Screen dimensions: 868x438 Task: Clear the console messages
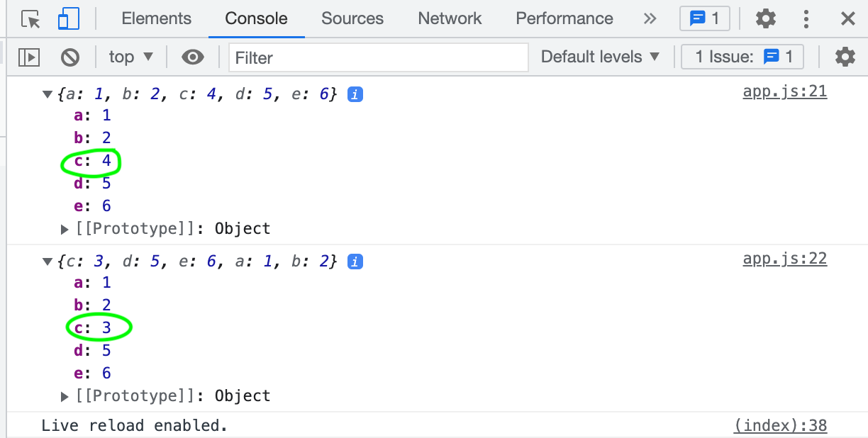point(68,57)
